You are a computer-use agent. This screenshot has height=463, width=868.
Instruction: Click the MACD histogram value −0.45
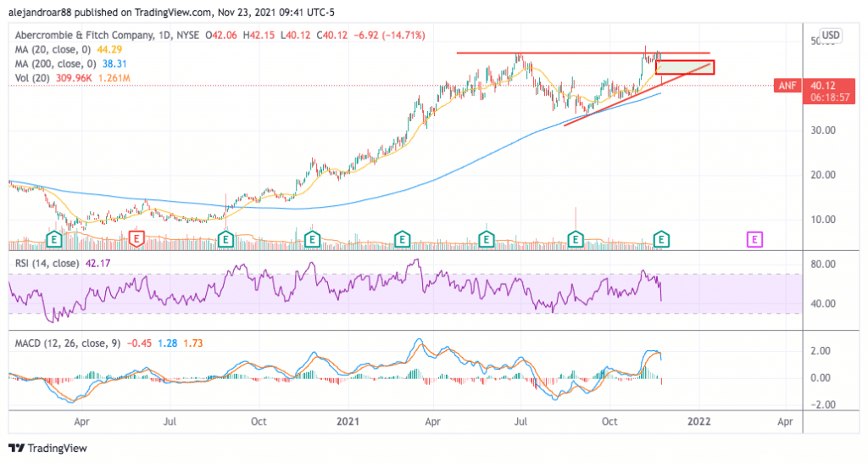(139, 343)
